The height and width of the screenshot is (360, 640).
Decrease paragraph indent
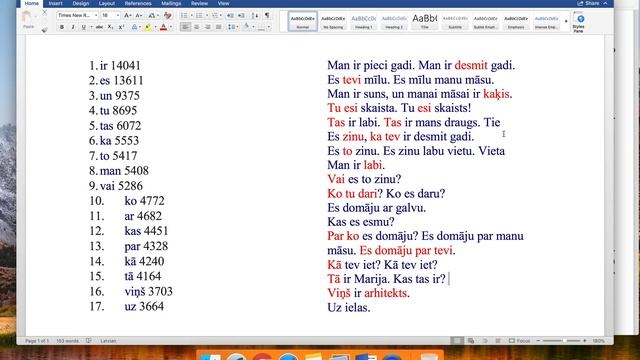pyautogui.click(x=230, y=16)
